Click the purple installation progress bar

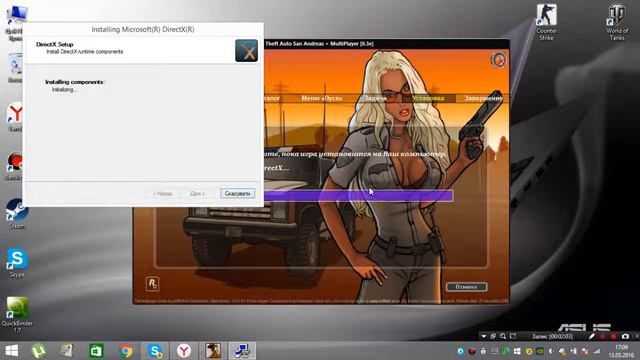click(x=358, y=196)
